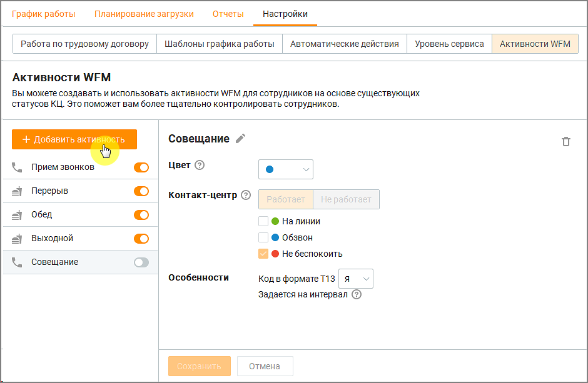588x383 pixels.
Task: Check the На линии checkbox
Action: pyautogui.click(x=263, y=221)
